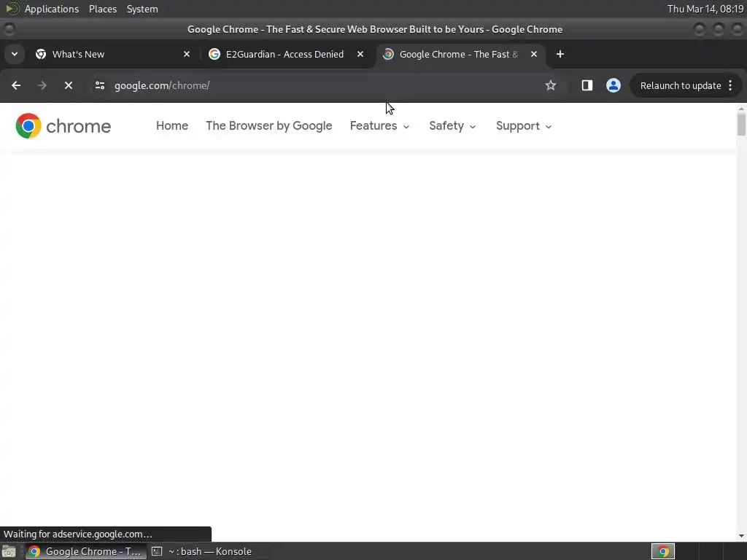
Task: Bookmark this page with the star icon
Action: (x=551, y=86)
